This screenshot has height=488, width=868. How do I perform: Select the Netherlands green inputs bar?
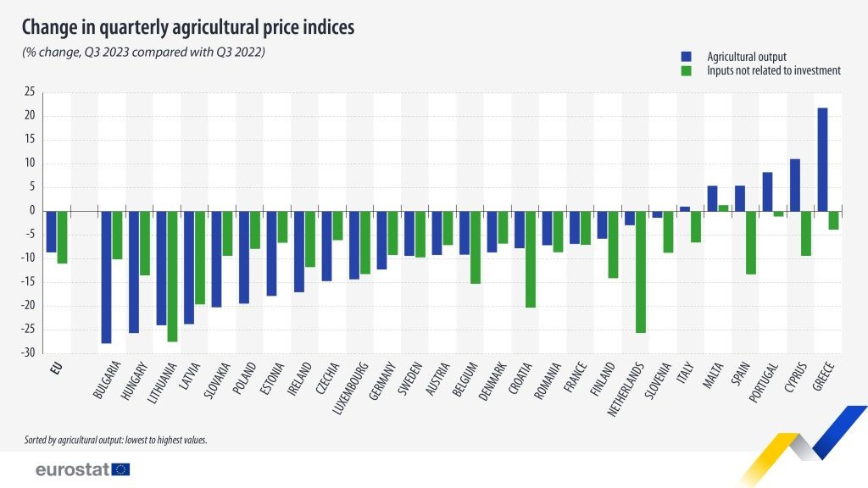coord(641,272)
